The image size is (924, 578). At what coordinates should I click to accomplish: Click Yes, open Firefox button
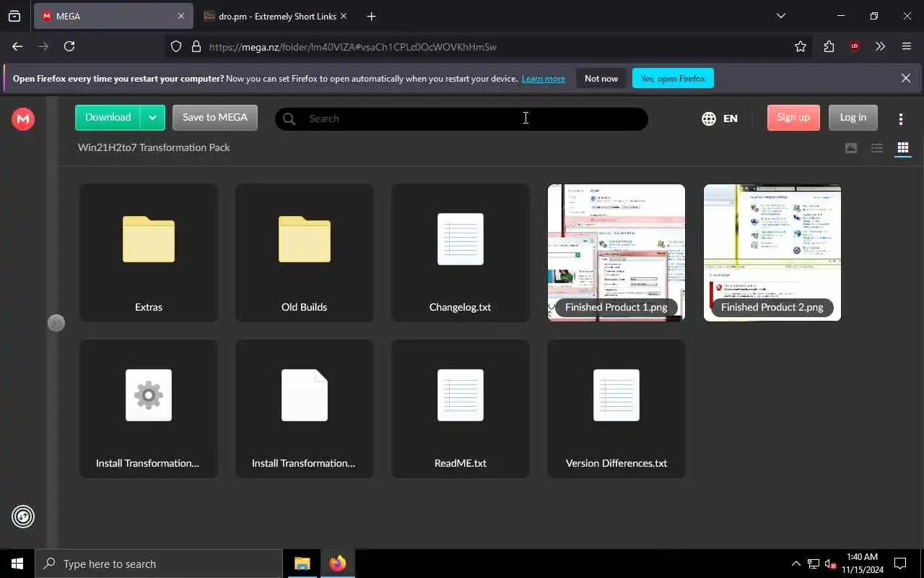click(x=673, y=78)
